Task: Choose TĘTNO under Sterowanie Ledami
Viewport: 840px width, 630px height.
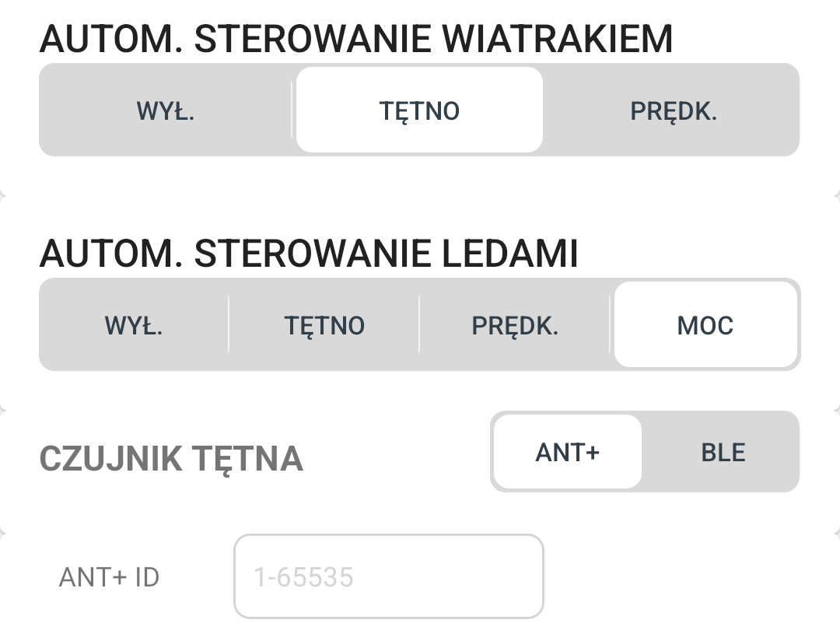Action: point(324,325)
